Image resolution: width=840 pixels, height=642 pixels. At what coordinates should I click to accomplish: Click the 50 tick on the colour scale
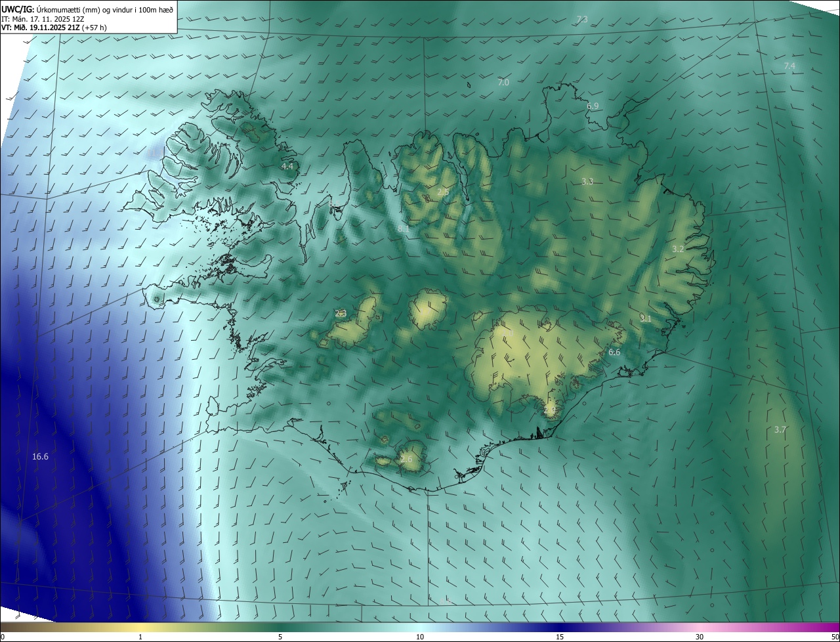(835, 637)
